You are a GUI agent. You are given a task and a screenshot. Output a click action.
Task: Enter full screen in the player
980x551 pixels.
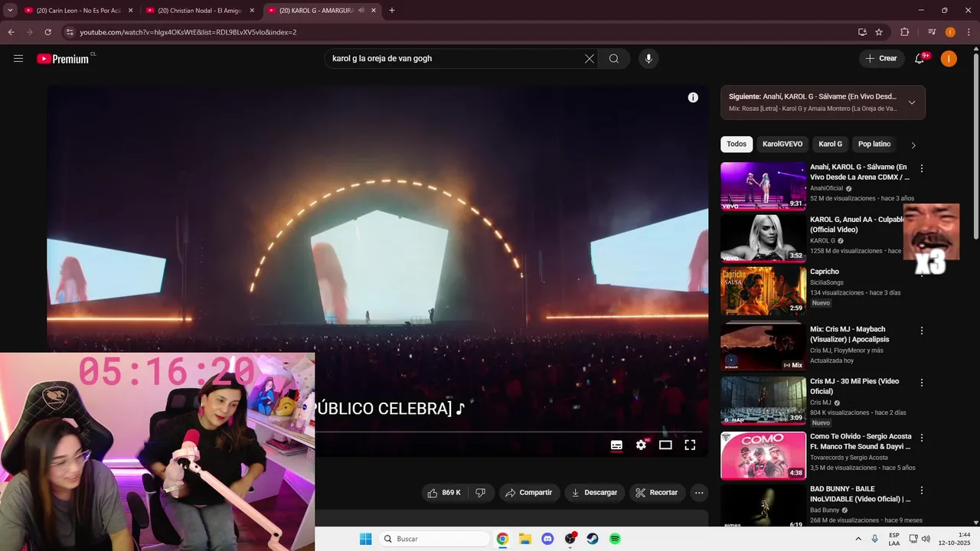click(690, 445)
